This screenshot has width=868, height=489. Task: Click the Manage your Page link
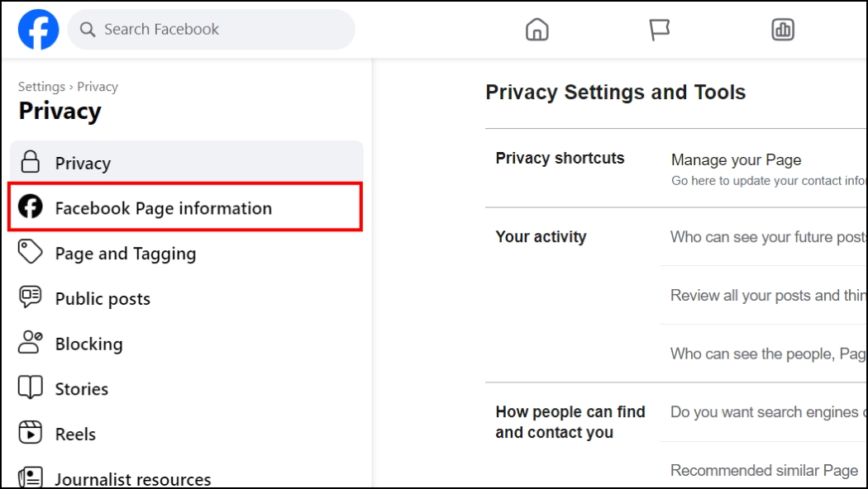736,159
